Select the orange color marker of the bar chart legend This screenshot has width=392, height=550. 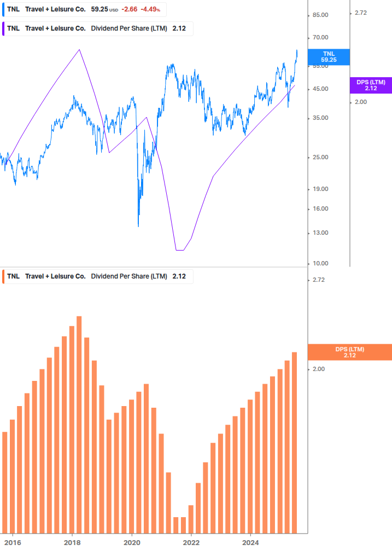pyautogui.click(x=3, y=276)
